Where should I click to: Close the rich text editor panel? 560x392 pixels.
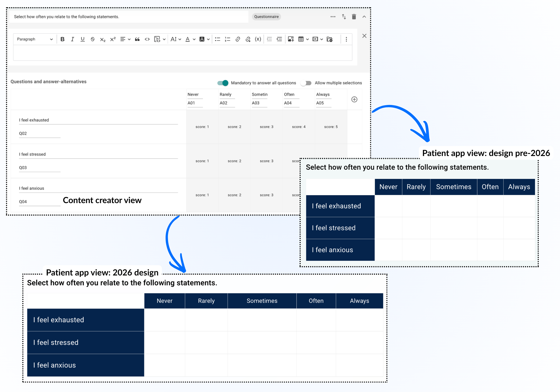coord(364,36)
